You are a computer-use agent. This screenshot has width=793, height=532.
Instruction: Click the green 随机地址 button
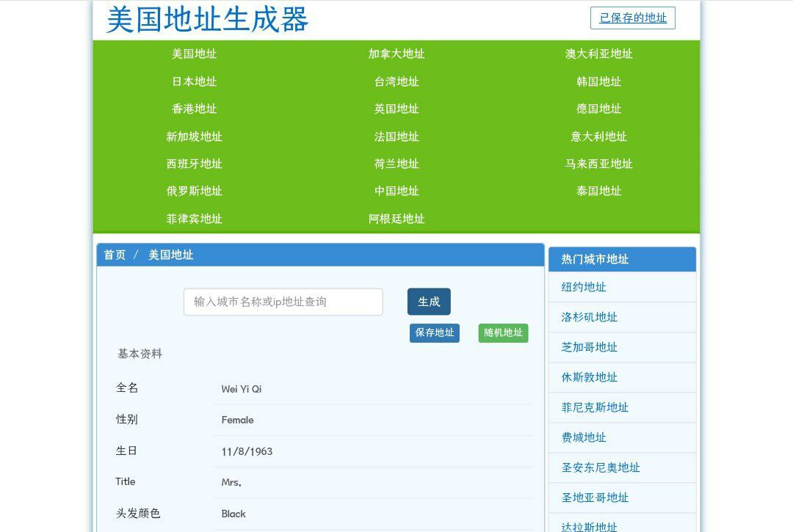coord(503,333)
